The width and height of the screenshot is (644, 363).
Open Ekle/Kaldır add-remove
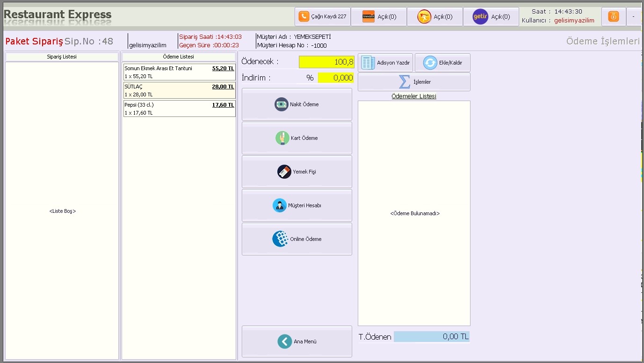pyautogui.click(x=442, y=63)
